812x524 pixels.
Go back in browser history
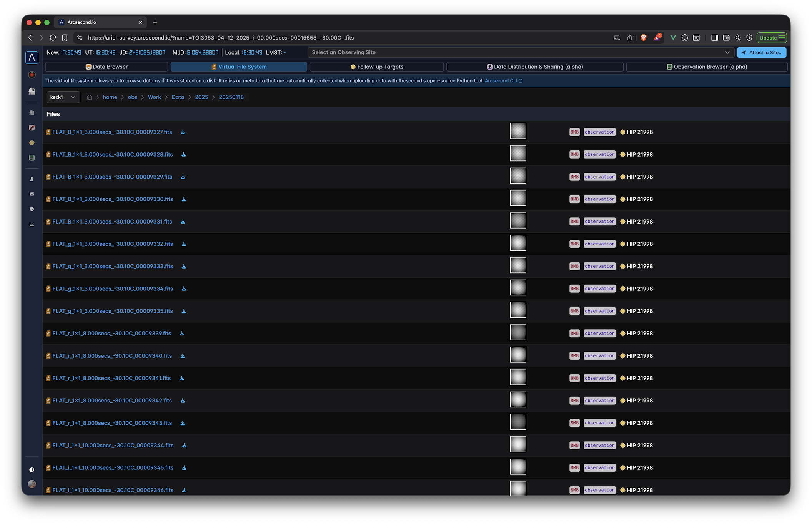tap(30, 38)
